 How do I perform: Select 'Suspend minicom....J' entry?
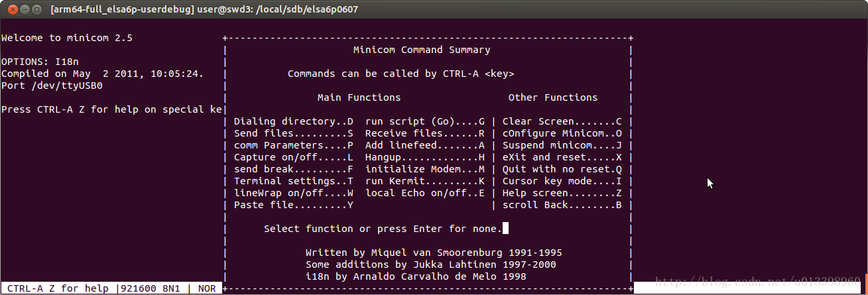[x=562, y=145]
